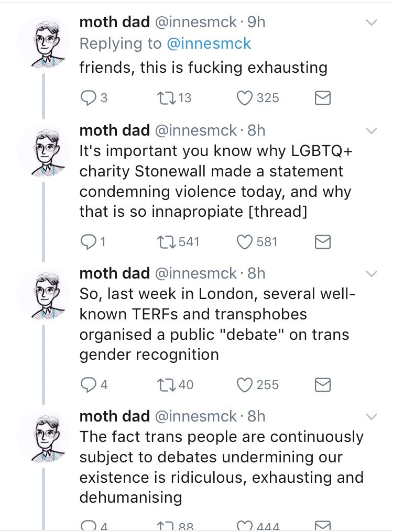Share the London debate tweet by message

pos(322,385)
